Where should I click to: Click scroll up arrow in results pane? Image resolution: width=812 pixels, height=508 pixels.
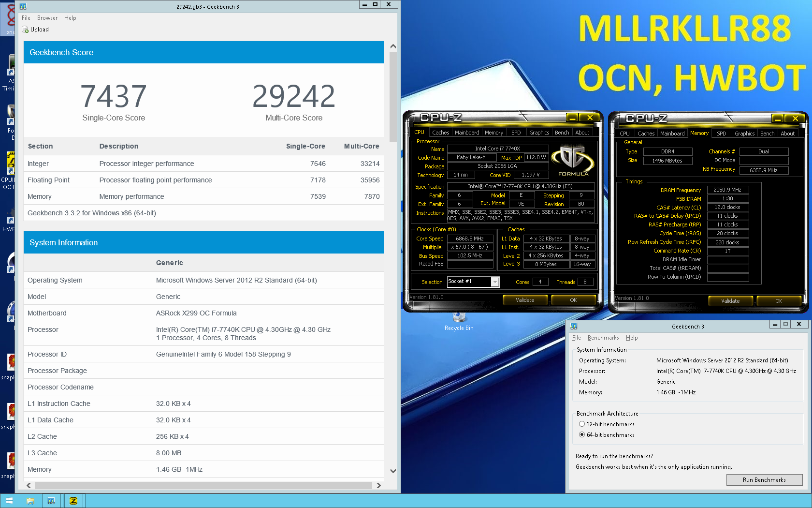point(393,46)
